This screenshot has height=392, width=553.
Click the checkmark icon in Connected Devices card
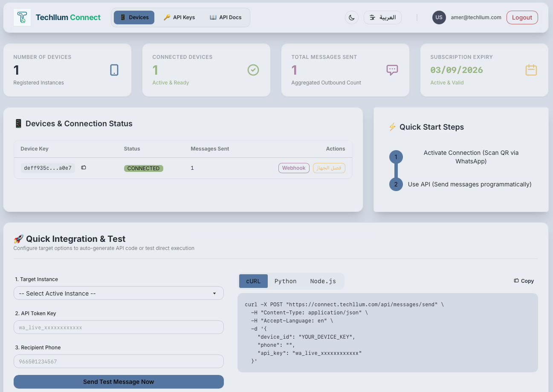[253, 70]
